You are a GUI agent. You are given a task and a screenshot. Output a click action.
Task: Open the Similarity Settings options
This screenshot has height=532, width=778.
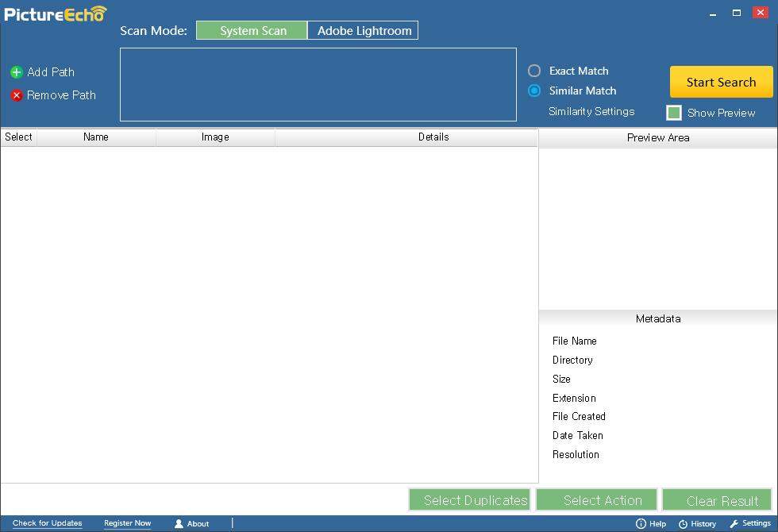[591, 111]
